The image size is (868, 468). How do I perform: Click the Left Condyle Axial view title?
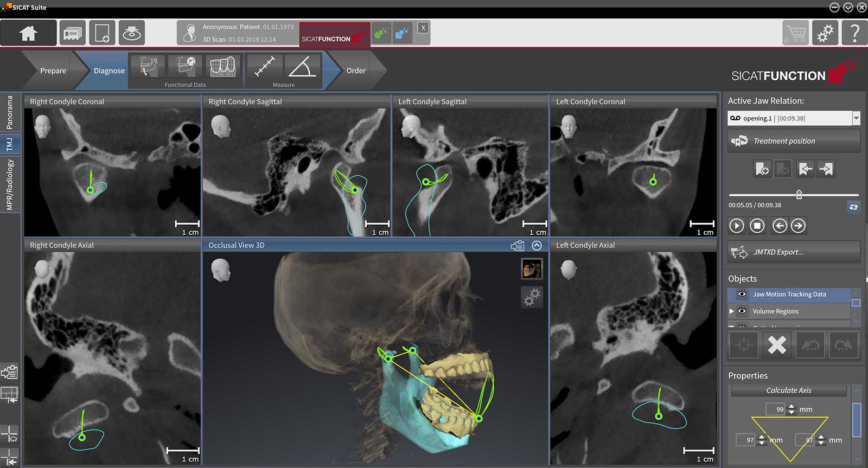(585, 245)
